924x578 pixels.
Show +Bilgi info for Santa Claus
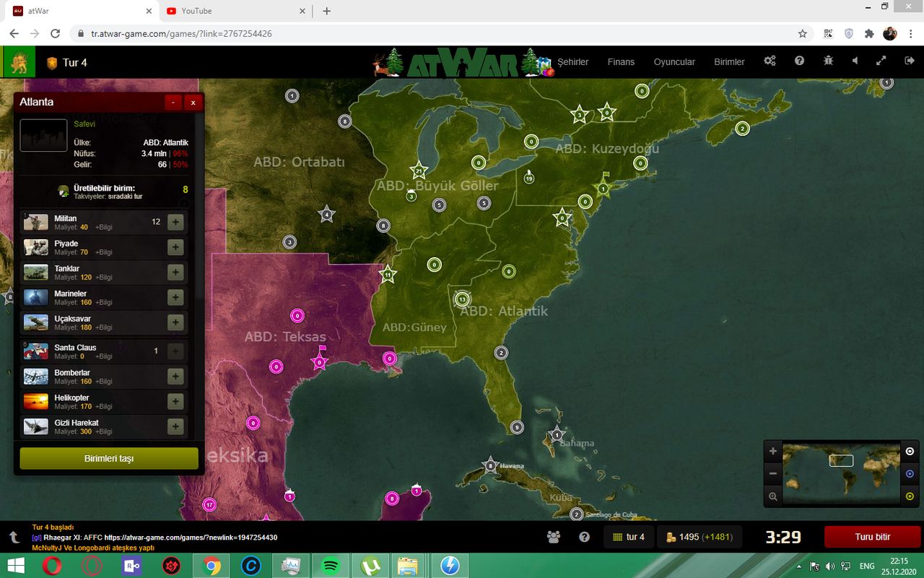(104, 356)
